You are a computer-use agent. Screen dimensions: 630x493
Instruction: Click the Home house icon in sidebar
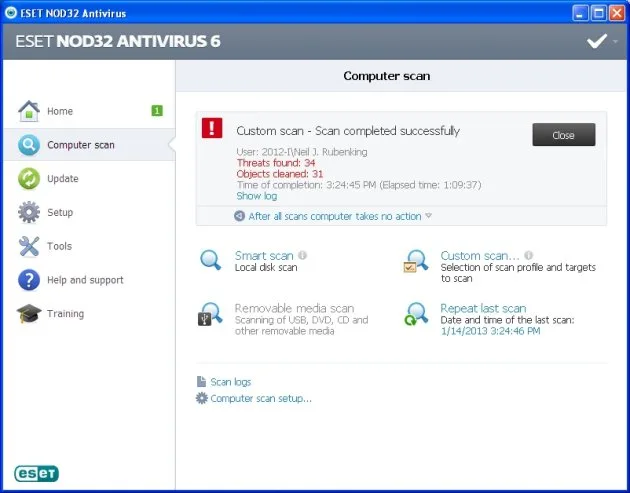(x=29, y=111)
